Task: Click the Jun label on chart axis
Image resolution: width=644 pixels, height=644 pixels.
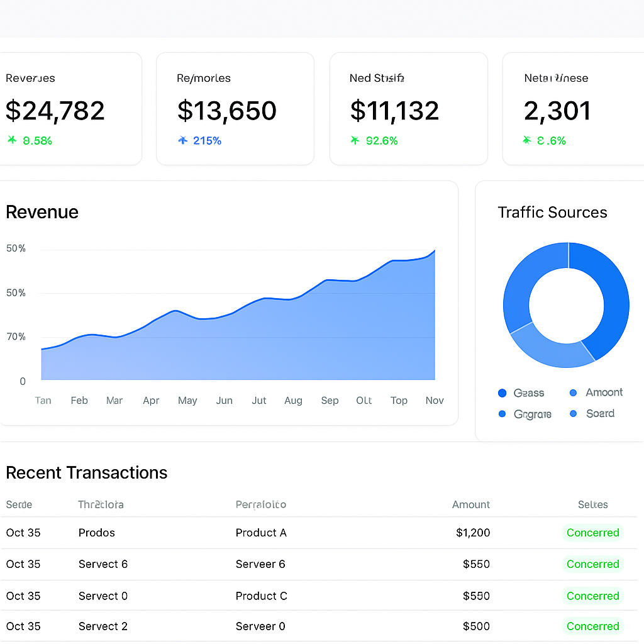Action: click(x=225, y=401)
